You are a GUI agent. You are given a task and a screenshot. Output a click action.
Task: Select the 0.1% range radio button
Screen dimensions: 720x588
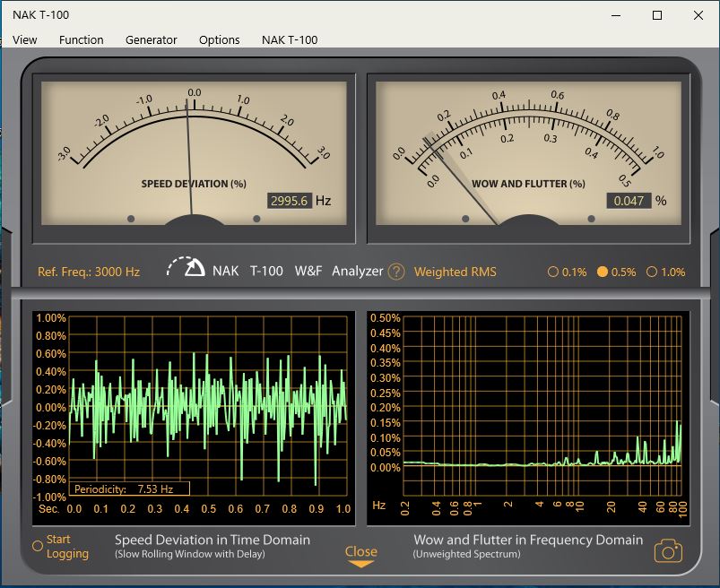(553, 272)
